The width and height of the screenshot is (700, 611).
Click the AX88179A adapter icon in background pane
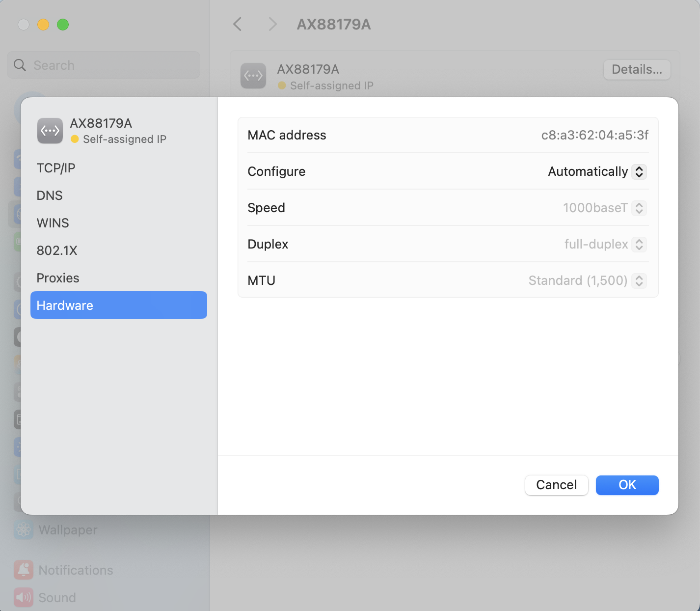(x=253, y=76)
